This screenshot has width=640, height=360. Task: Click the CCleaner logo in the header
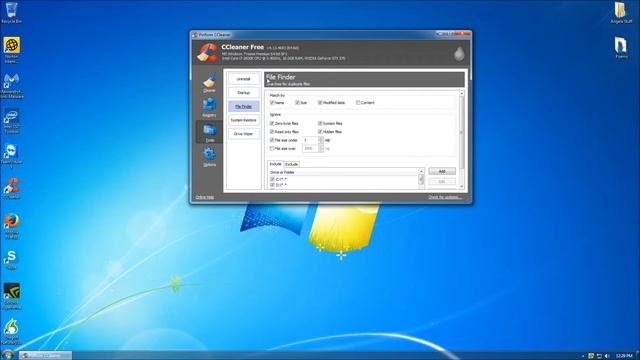tap(207, 53)
